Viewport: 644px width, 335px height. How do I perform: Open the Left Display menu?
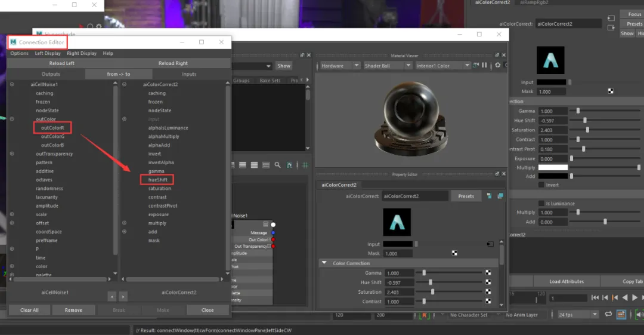tap(48, 53)
